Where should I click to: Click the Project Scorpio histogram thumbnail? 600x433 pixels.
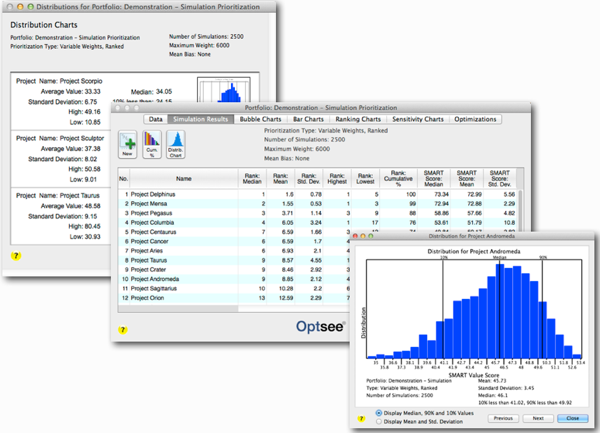click(222, 92)
